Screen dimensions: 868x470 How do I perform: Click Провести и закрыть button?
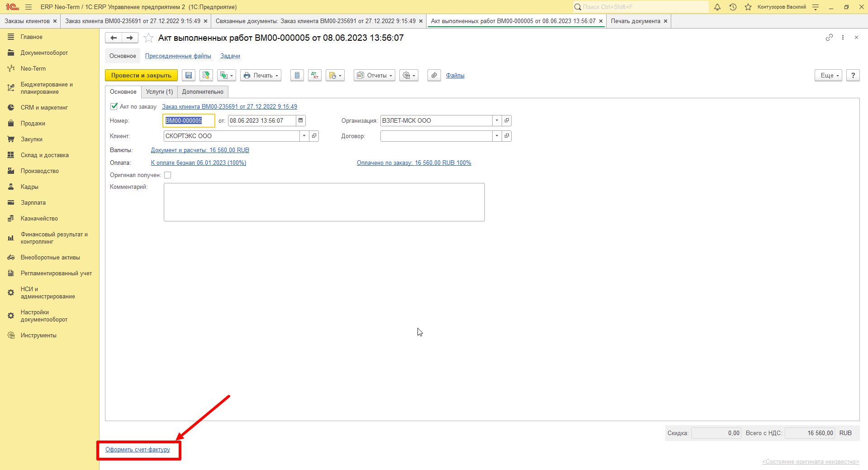141,76
